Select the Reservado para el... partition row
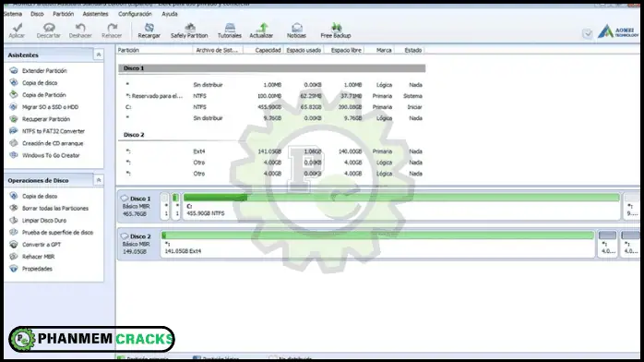Image resolution: width=644 pixels, height=362 pixels. click(x=272, y=96)
